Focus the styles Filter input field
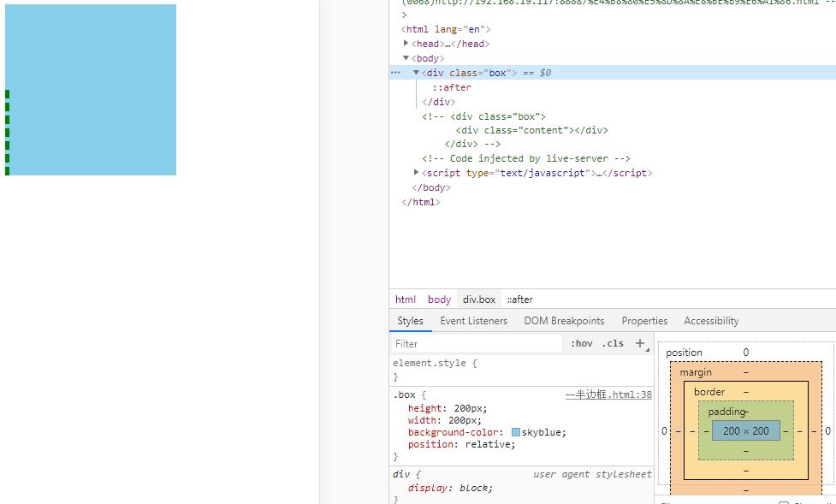The height and width of the screenshot is (504, 836). [x=477, y=343]
